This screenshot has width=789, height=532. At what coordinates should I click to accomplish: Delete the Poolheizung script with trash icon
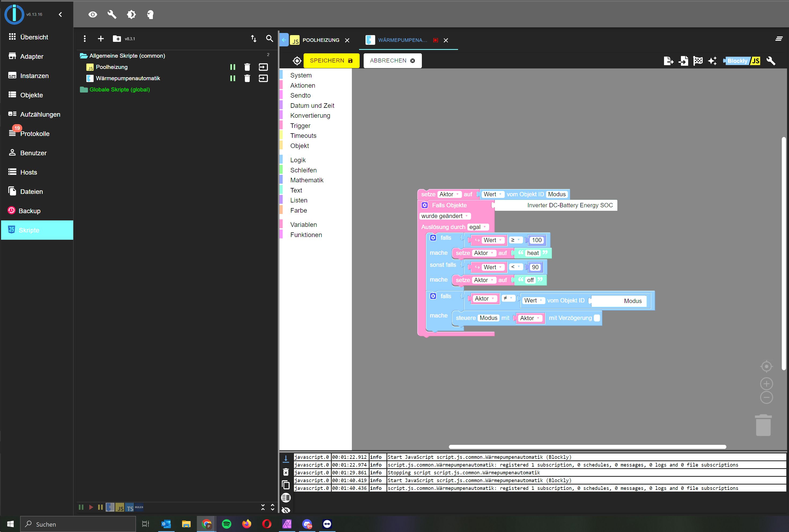247,67
